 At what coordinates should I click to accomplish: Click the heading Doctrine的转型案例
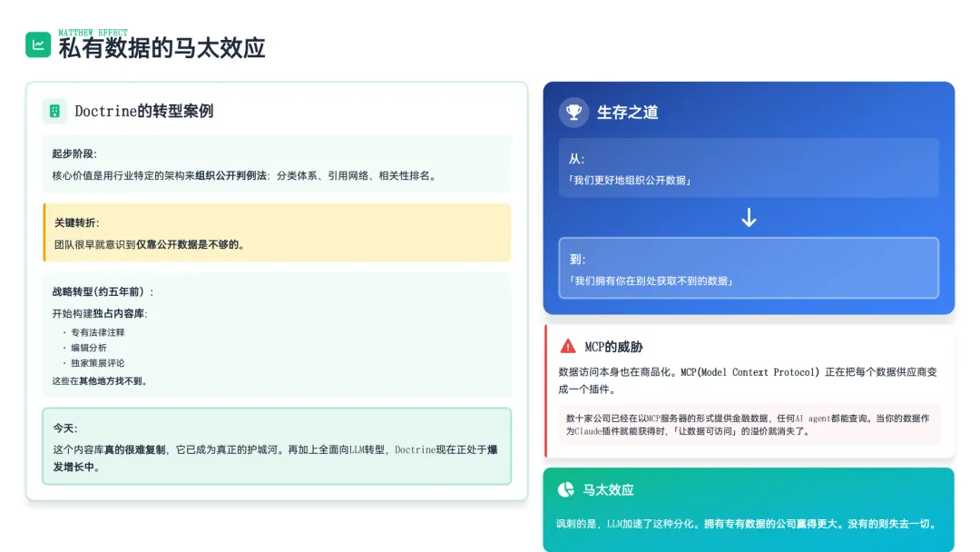143,112
